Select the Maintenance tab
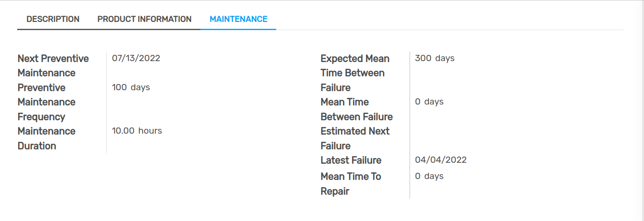 [239, 19]
